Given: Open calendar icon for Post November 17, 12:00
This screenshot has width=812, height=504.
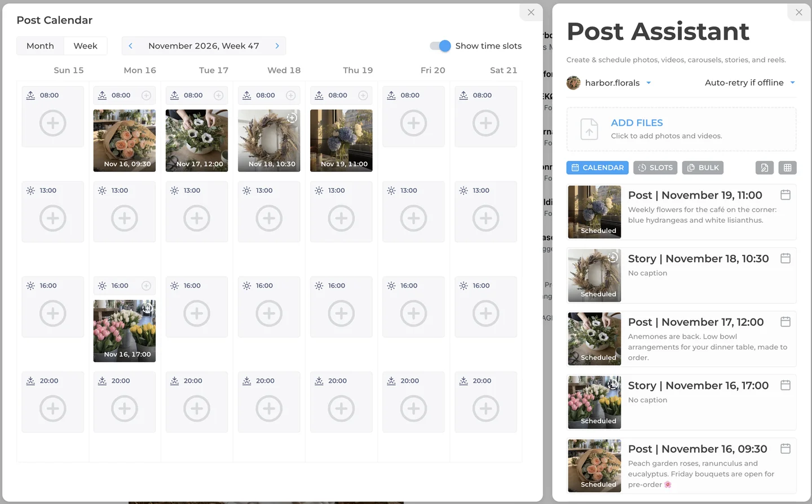Looking at the screenshot, I should point(785,322).
